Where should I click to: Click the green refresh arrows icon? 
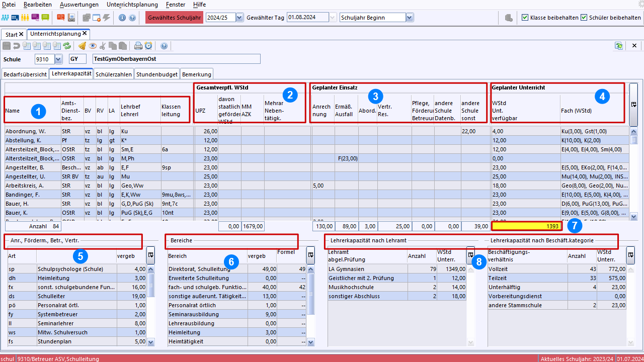coord(67,46)
